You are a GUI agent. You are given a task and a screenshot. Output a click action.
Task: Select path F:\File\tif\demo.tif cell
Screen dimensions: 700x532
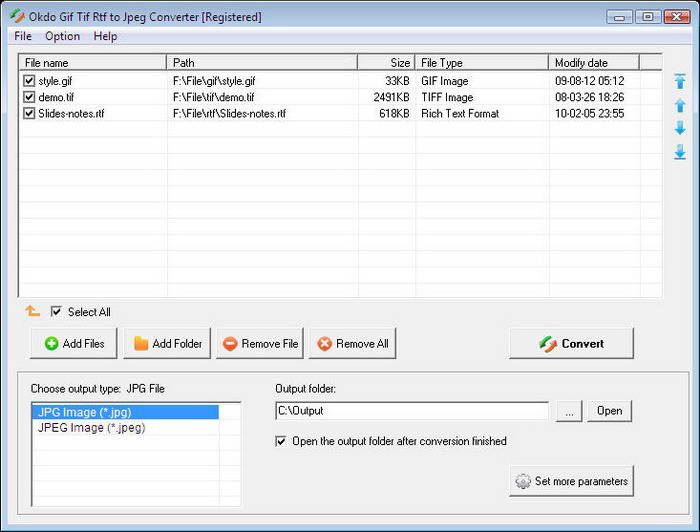213,97
